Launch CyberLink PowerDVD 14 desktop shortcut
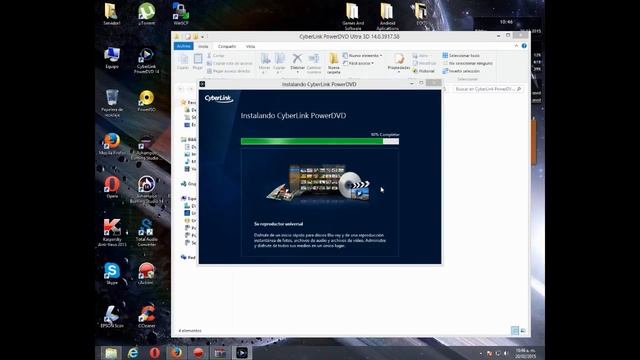 (x=147, y=60)
